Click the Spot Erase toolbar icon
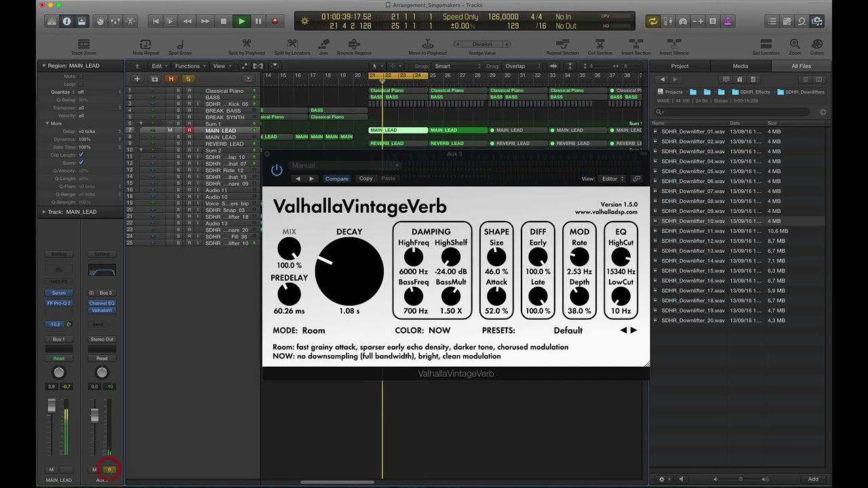 (x=180, y=45)
